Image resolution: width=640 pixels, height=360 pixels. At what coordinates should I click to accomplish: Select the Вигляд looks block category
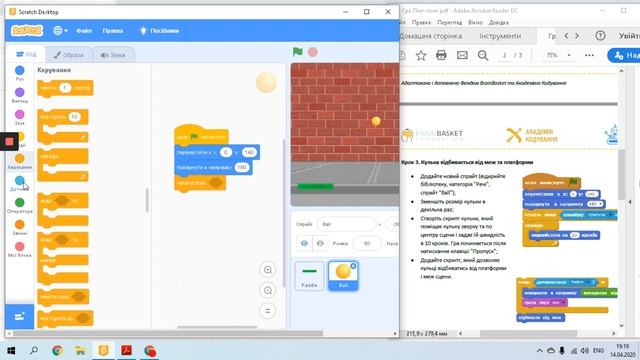20,95
